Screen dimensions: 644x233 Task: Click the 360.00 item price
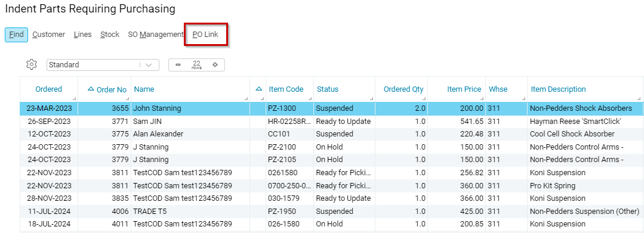pos(472,185)
